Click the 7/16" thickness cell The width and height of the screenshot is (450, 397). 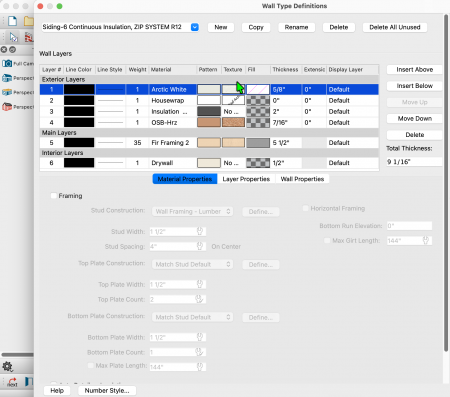point(286,122)
